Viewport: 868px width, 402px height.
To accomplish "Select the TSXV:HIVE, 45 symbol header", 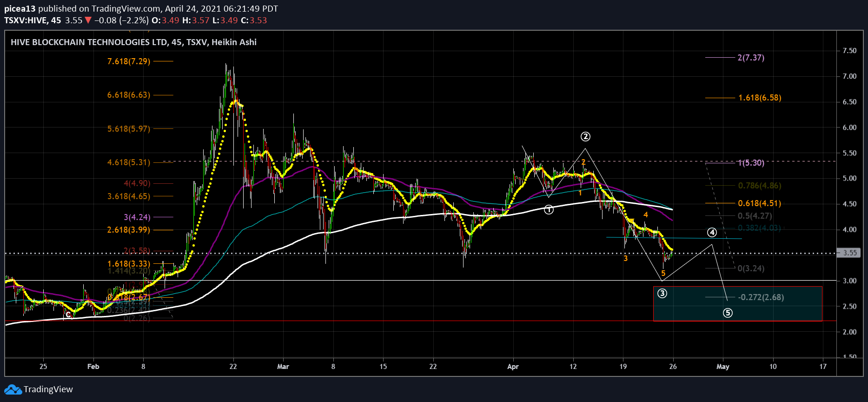I will point(33,20).
